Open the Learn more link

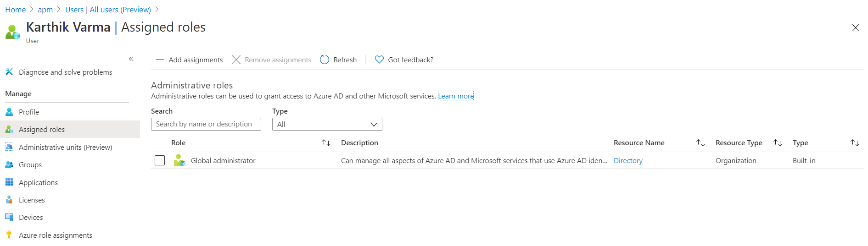pyautogui.click(x=455, y=96)
